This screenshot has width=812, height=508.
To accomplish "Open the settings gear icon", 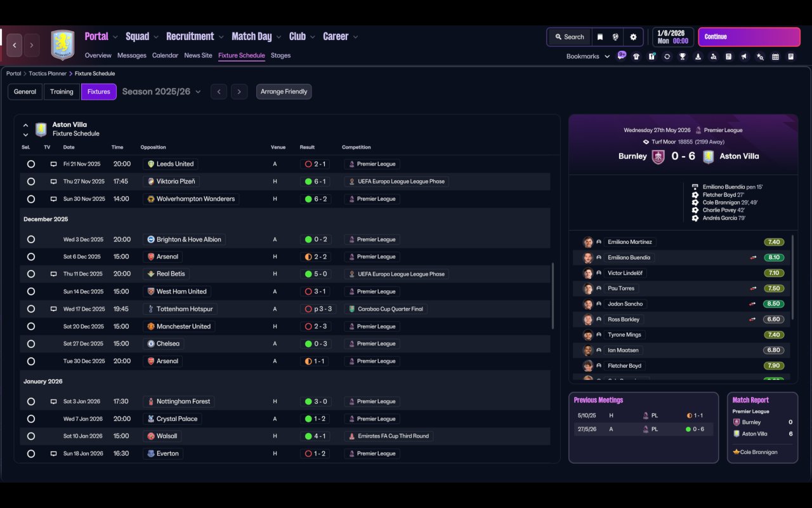I will point(633,37).
